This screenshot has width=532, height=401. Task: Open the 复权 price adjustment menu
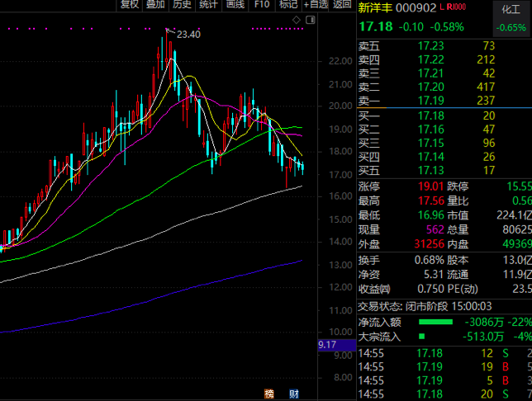tap(130, 5)
